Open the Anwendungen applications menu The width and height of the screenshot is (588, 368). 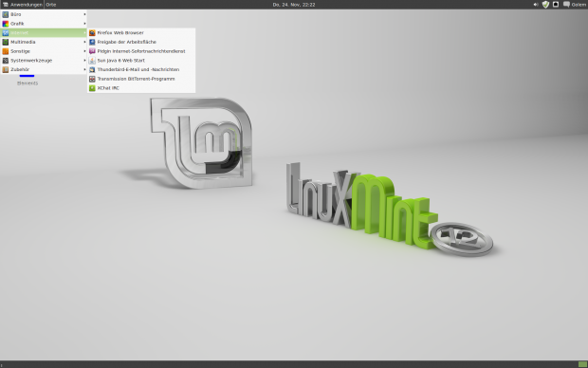tap(22, 5)
